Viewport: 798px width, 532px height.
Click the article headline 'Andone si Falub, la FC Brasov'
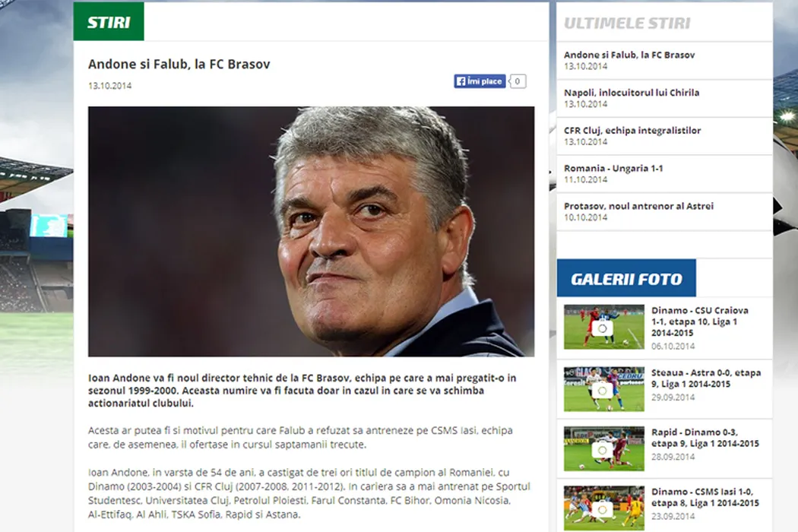point(179,64)
